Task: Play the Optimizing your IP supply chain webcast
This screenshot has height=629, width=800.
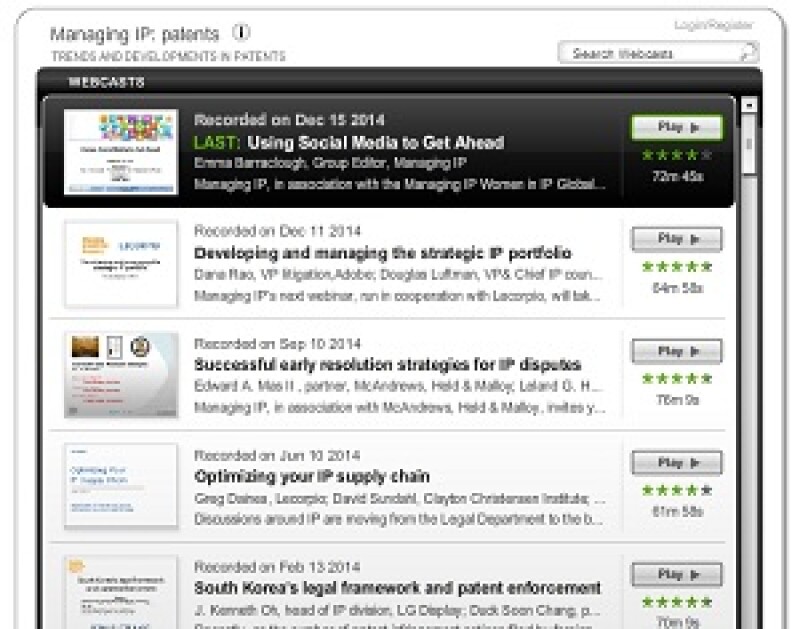Action: click(x=677, y=463)
